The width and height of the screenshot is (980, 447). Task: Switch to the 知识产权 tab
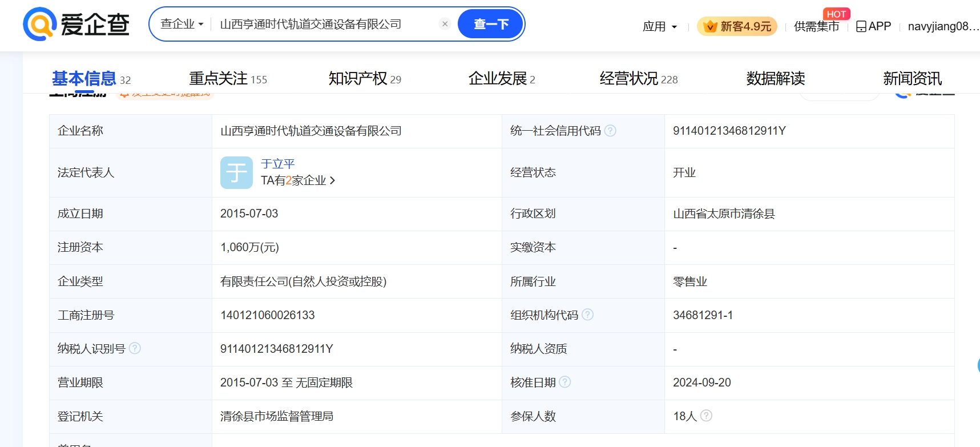coord(365,79)
